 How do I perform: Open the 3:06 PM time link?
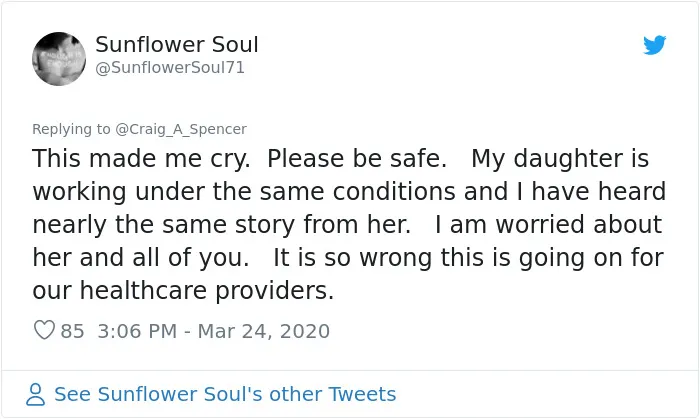click(x=137, y=331)
